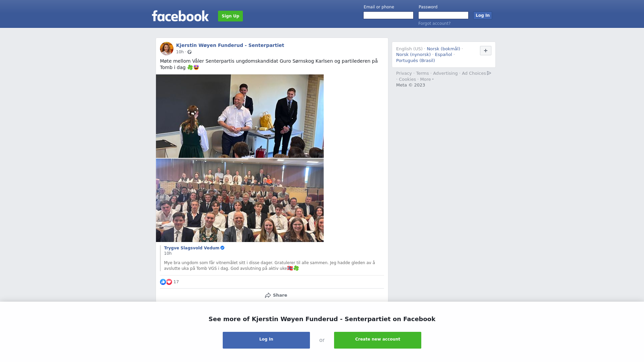This screenshot has width=644, height=362.
Task: Expand the More footer dropdown
Action: point(427,79)
